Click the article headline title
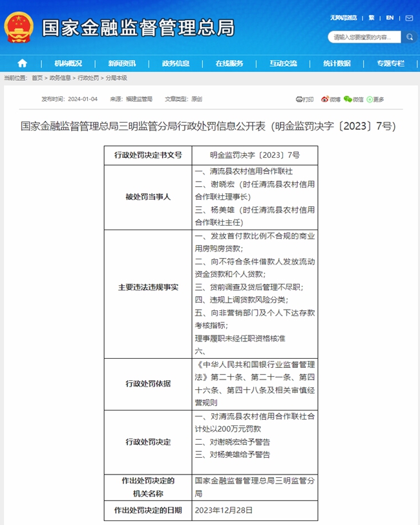The width and height of the screenshot is (420, 525). [x=208, y=126]
